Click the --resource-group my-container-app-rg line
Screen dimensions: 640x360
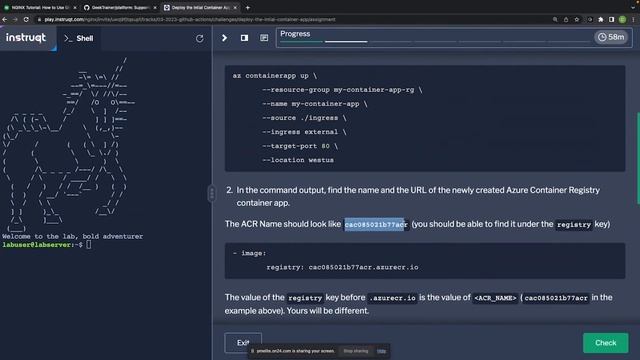(342, 89)
